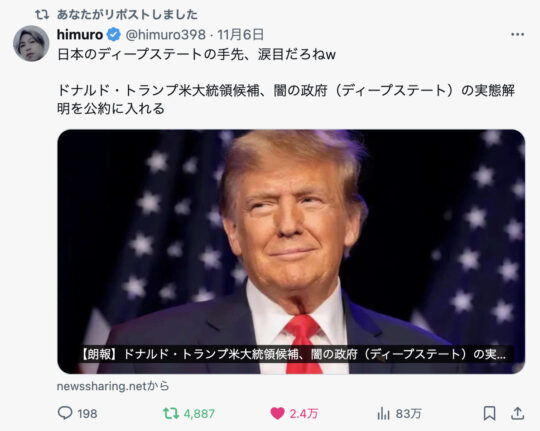Share post via upload arrow icon

tap(517, 413)
